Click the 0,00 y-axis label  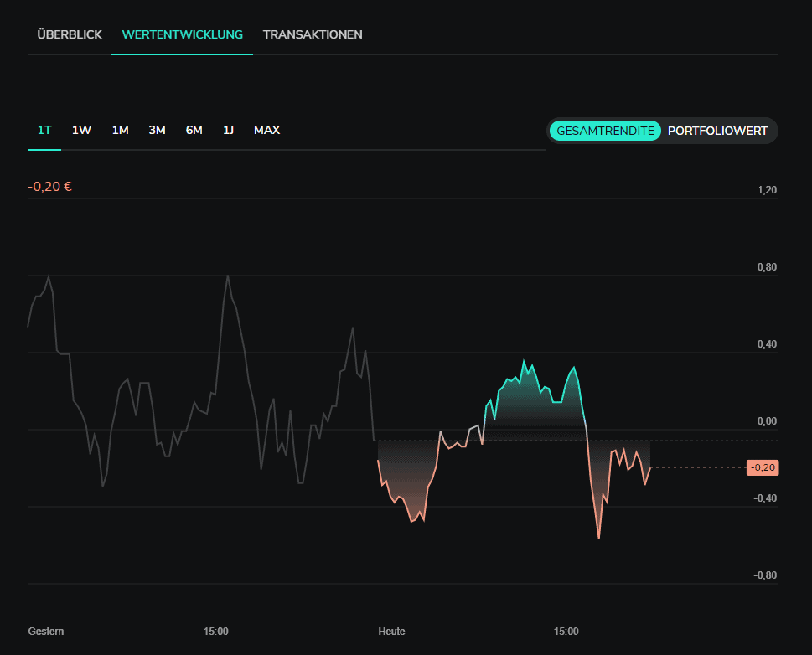point(767,421)
